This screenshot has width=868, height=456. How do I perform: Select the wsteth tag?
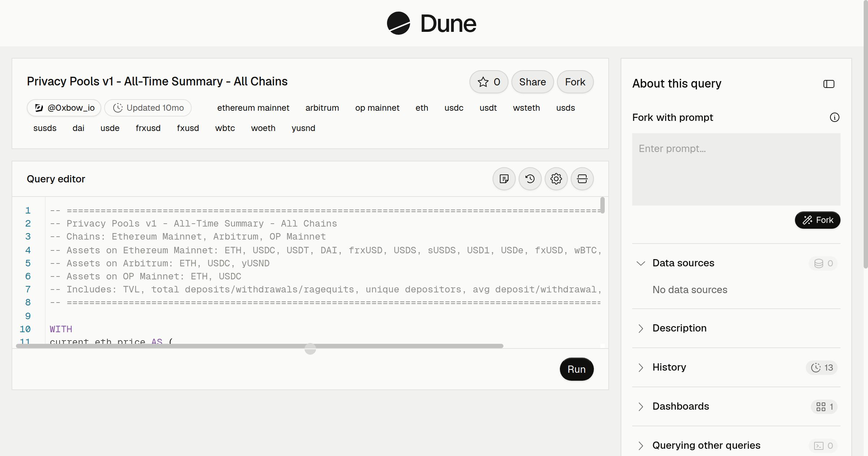point(527,108)
